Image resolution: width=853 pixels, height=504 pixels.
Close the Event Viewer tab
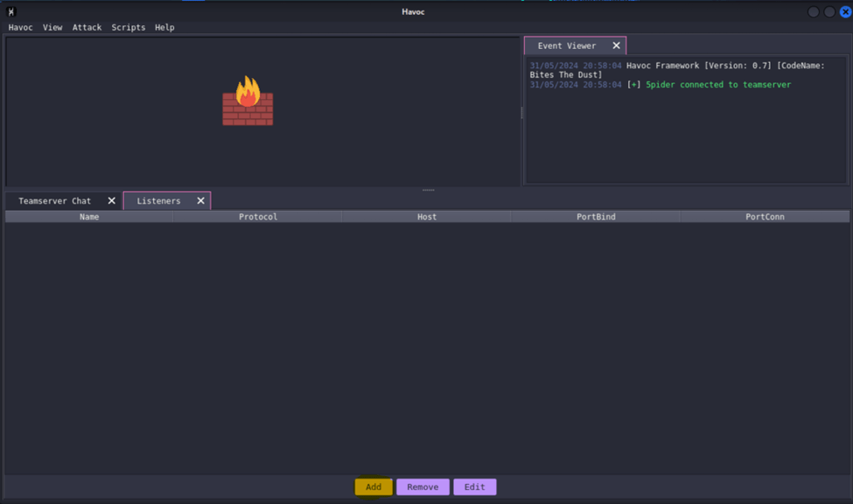coord(616,45)
